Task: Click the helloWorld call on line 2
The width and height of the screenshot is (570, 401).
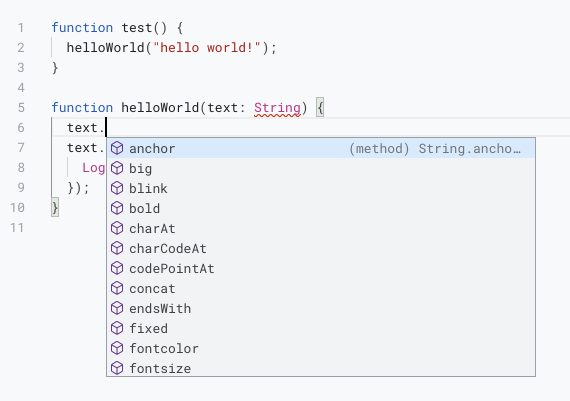Action: point(105,48)
